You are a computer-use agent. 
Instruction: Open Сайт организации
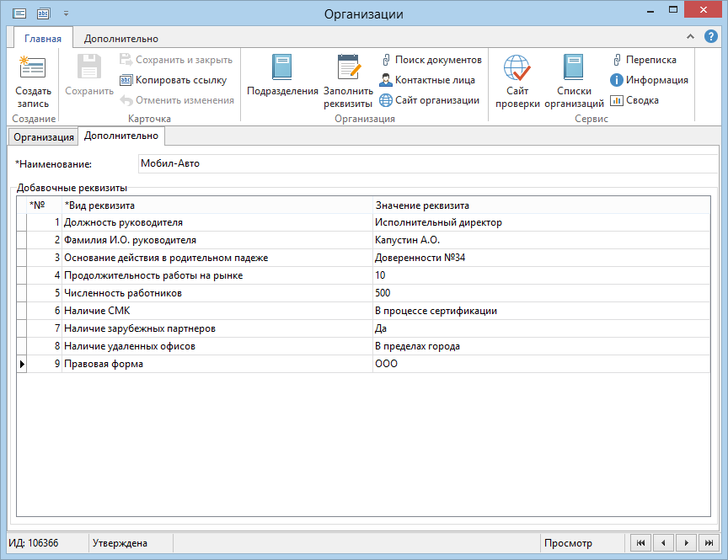point(430,100)
